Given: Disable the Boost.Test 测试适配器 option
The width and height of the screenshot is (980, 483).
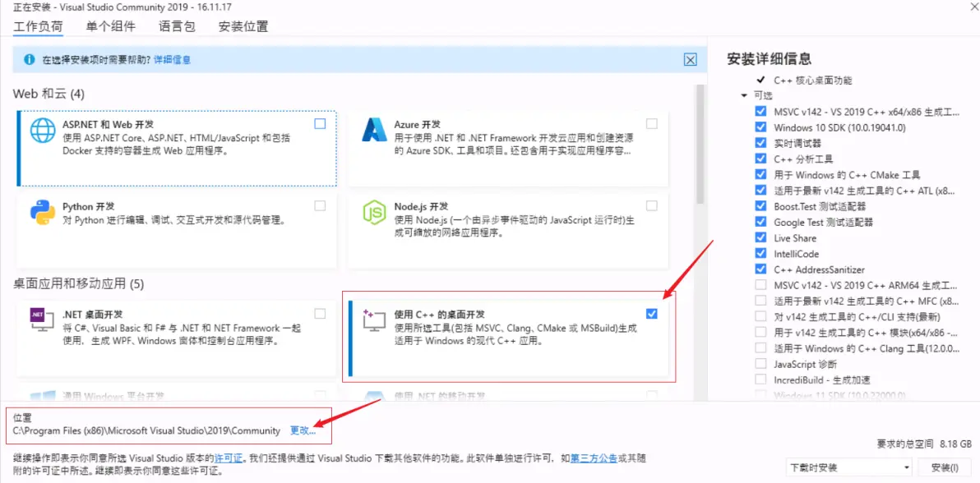Looking at the screenshot, I should (x=760, y=206).
